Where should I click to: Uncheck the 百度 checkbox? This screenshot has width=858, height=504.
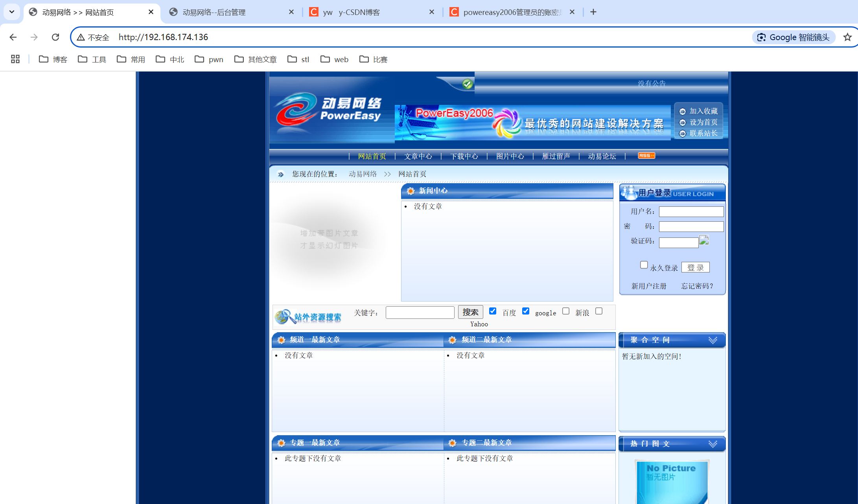493,311
